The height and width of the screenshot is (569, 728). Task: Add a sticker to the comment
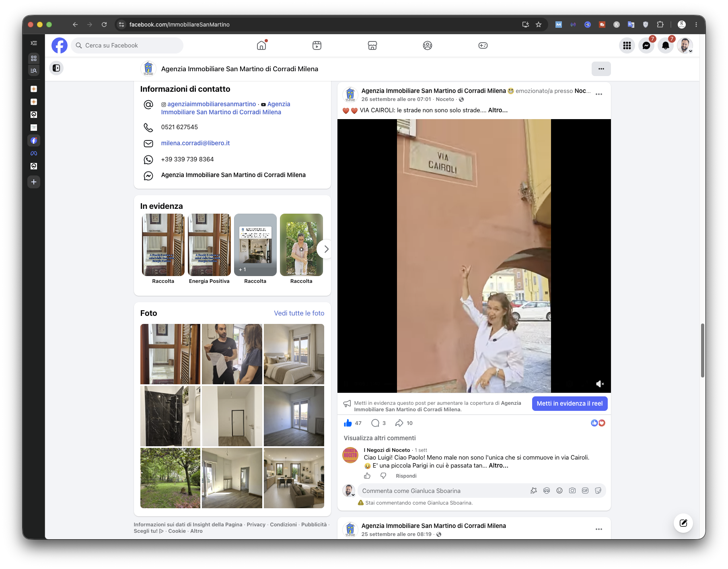point(598,491)
